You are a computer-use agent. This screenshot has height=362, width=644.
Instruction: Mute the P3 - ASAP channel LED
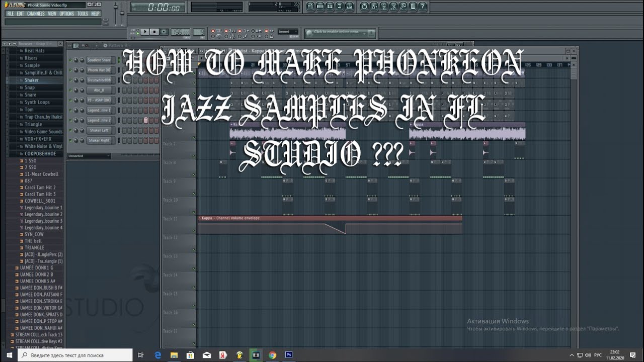70,100
